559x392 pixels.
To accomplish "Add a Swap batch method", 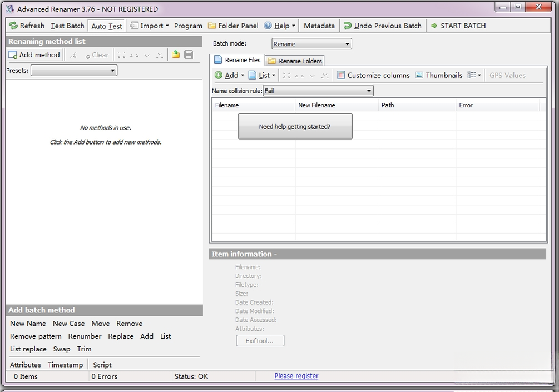I will pyautogui.click(x=62, y=349).
